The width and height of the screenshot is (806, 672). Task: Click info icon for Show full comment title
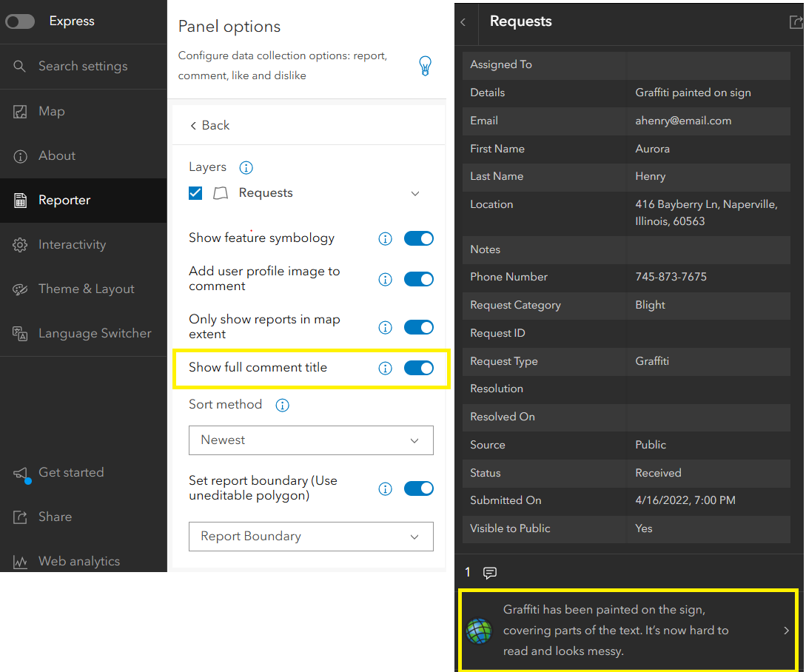coord(385,368)
